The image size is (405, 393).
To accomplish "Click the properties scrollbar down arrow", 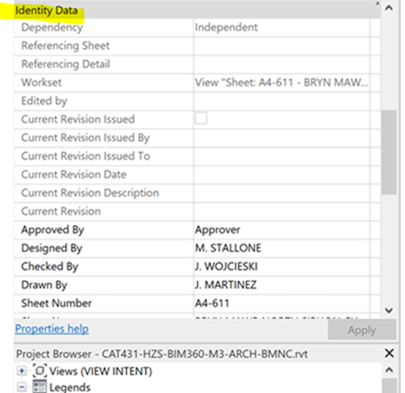I will (x=389, y=310).
